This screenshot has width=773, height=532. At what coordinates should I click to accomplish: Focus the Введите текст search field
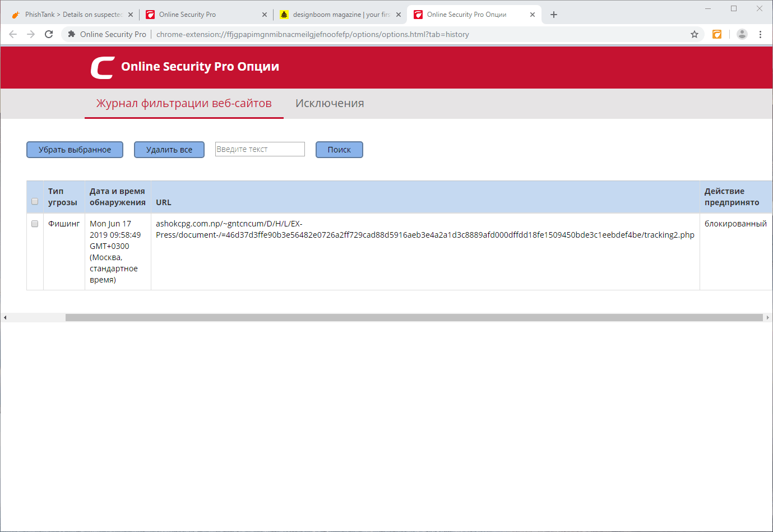(x=260, y=149)
